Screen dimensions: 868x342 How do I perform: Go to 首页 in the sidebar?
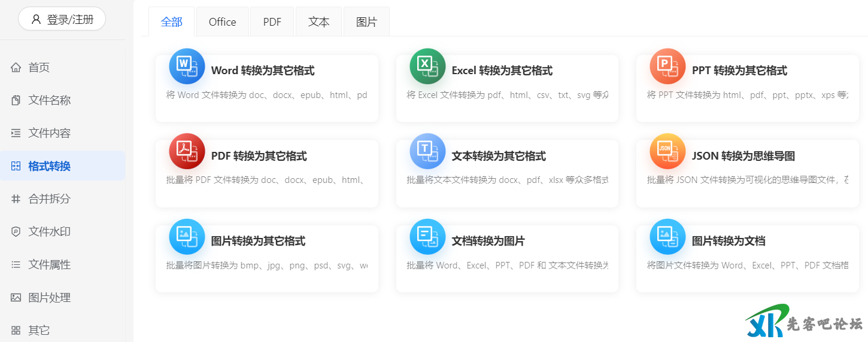tap(39, 68)
